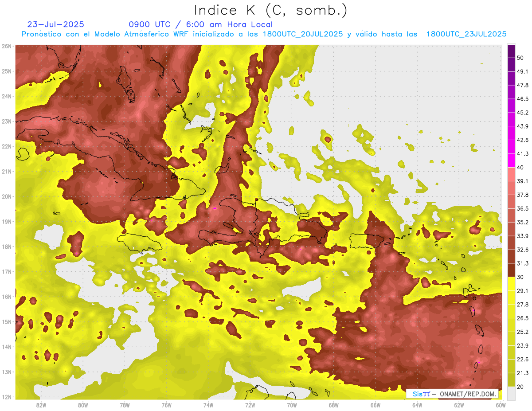Click the '33.9' value on the color scale

(523, 236)
